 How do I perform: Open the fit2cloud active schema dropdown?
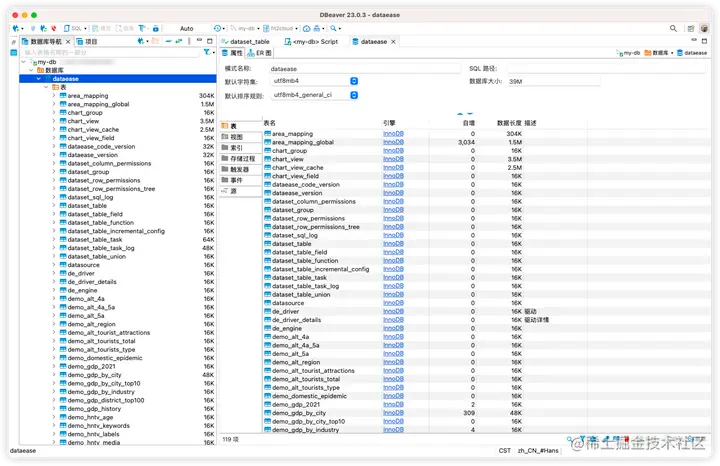(x=281, y=28)
